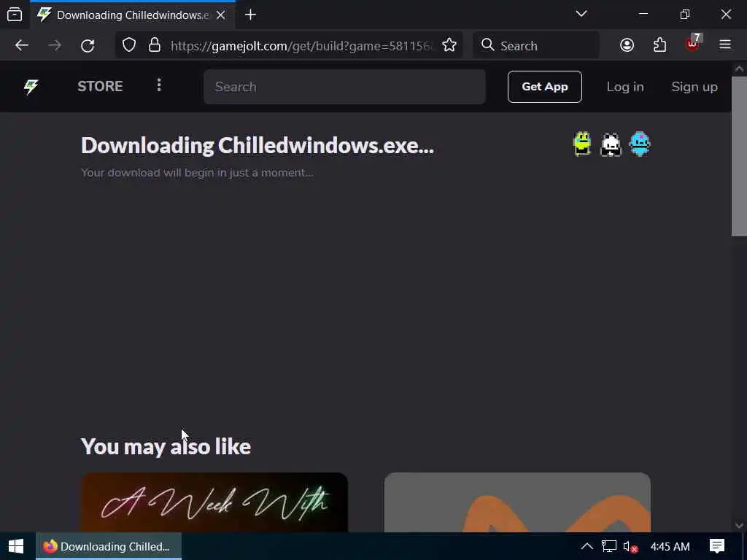Viewport: 747px width, 560px height.
Task: Open the 4:45 AM clock
Action: pos(670,546)
